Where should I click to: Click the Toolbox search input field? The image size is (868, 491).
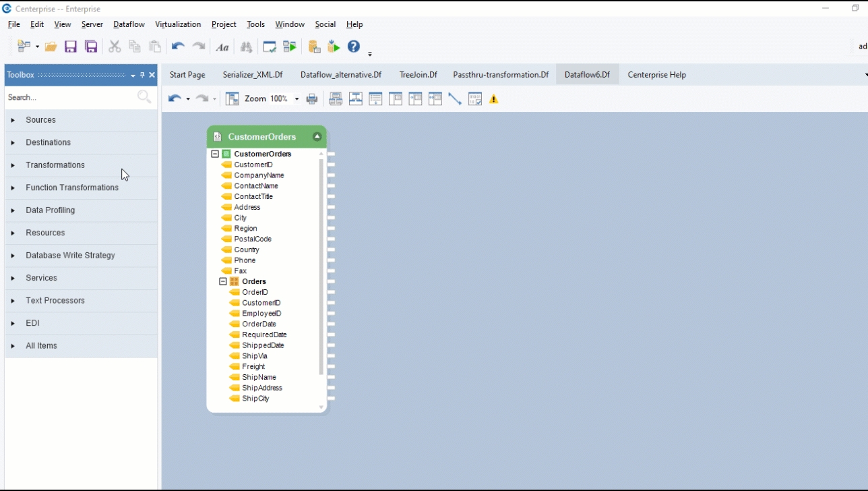(x=67, y=97)
